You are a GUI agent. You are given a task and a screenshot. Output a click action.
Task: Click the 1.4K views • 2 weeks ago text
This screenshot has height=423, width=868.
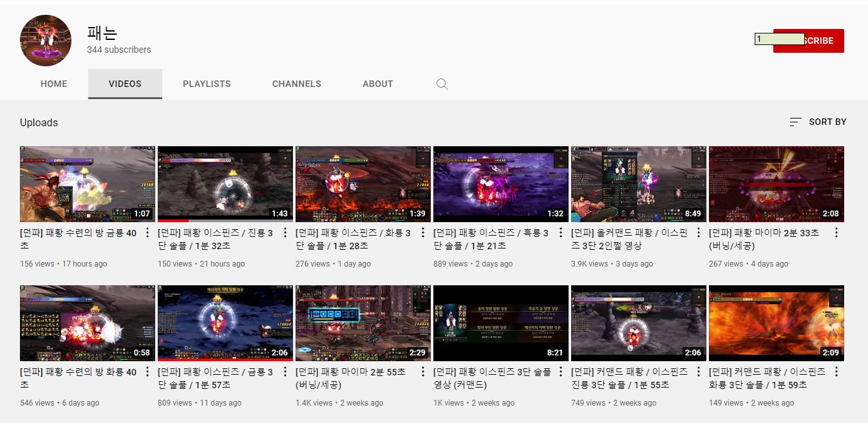click(x=339, y=403)
